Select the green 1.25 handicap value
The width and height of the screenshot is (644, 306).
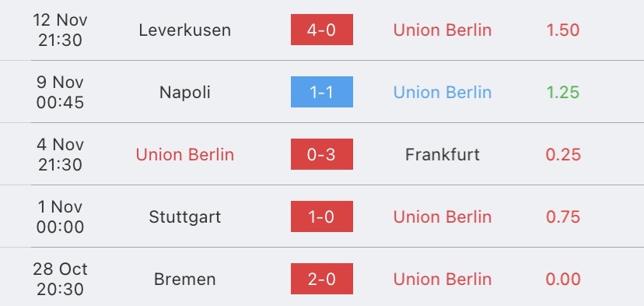coord(562,92)
